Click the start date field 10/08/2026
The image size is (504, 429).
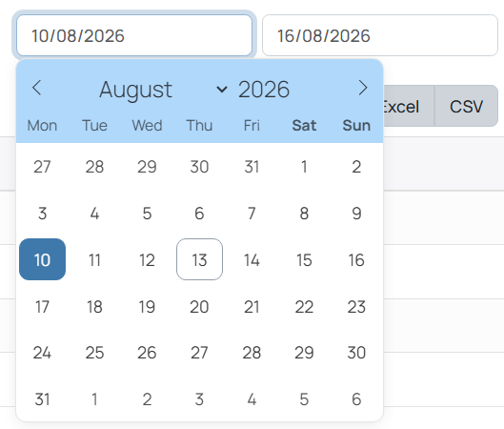[134, 35]
